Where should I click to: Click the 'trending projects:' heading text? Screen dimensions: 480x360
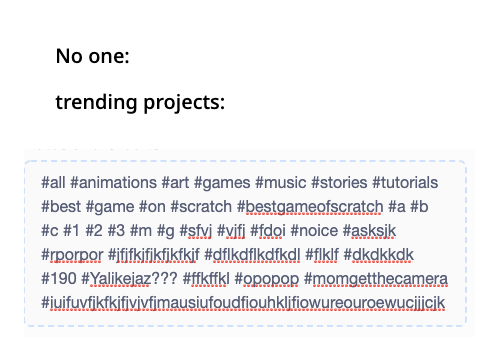140,102
